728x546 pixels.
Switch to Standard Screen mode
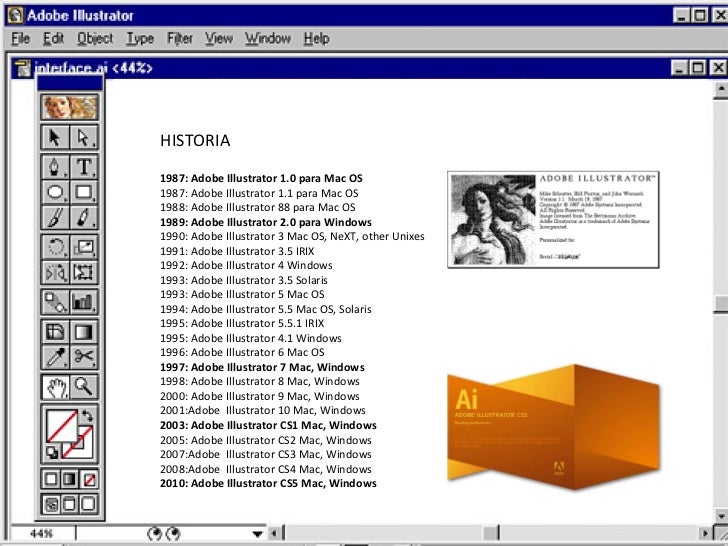pos(51,504)
